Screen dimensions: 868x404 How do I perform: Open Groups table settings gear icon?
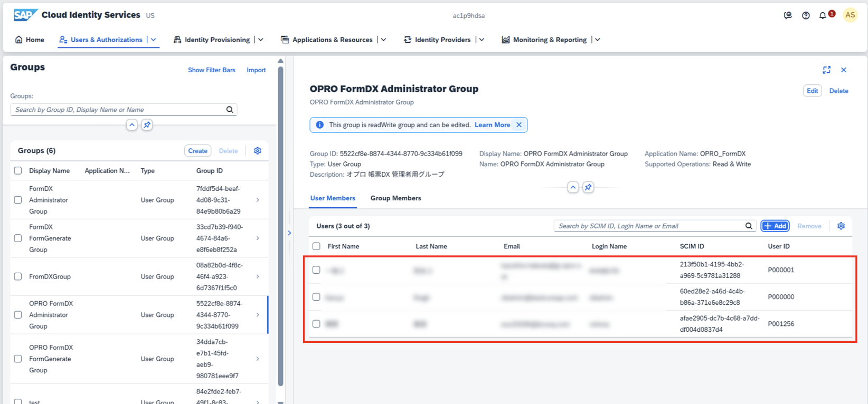pyautogui.click(x=258, y=151)
